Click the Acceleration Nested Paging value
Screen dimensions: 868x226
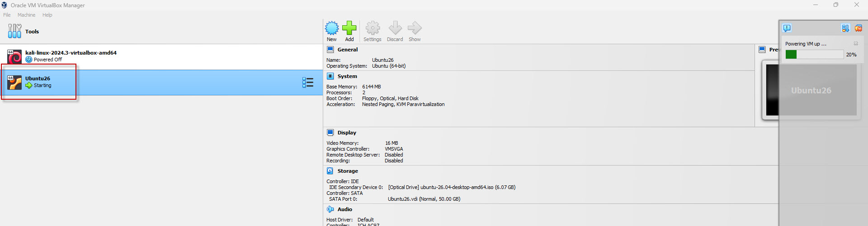point(403,104)
